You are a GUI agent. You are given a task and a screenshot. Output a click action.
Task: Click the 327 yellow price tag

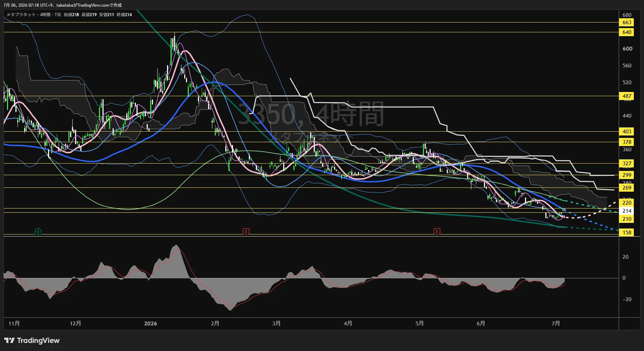point(627,164)
